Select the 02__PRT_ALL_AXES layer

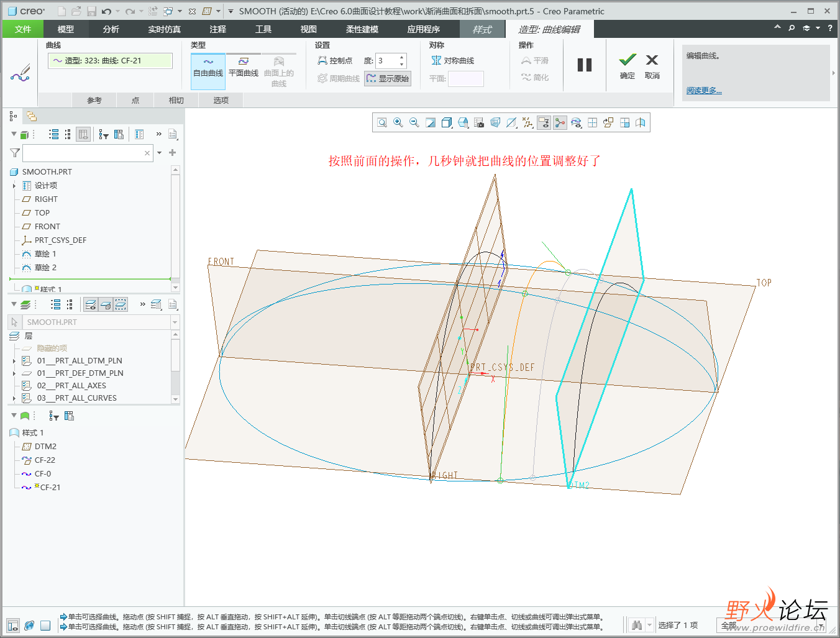(71, 386)
